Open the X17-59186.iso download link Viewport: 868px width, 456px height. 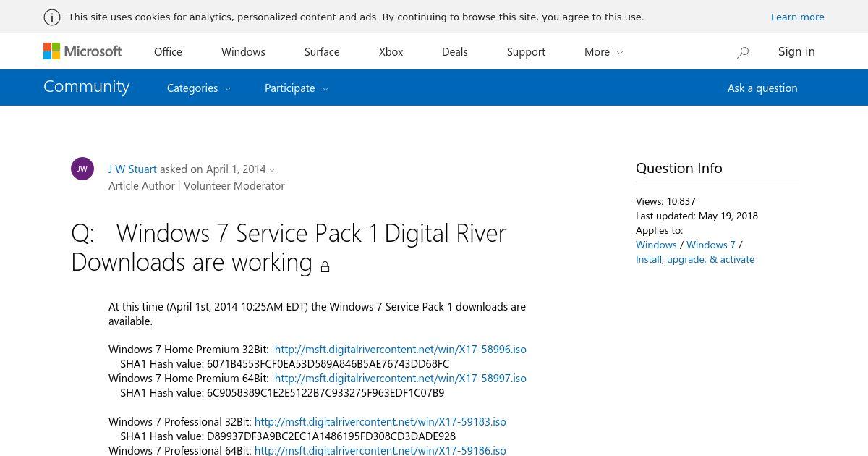[x=380, y=450]
